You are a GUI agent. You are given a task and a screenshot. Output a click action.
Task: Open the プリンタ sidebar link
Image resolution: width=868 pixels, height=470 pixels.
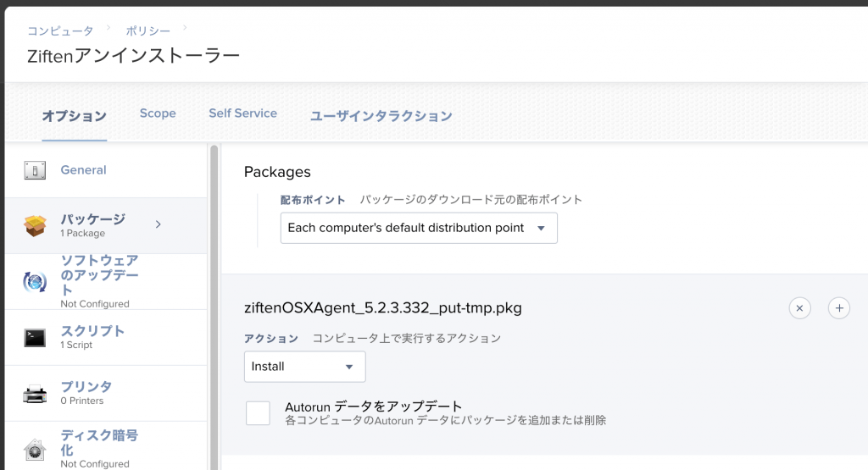click(86, 386)
